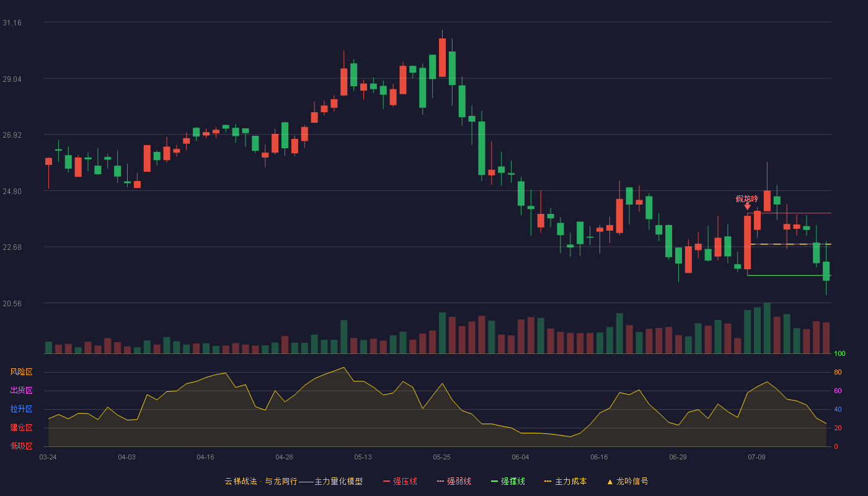Click the 80 indicator scale value
The height and width of the screenshot is (496, 868).
[838, 372]
